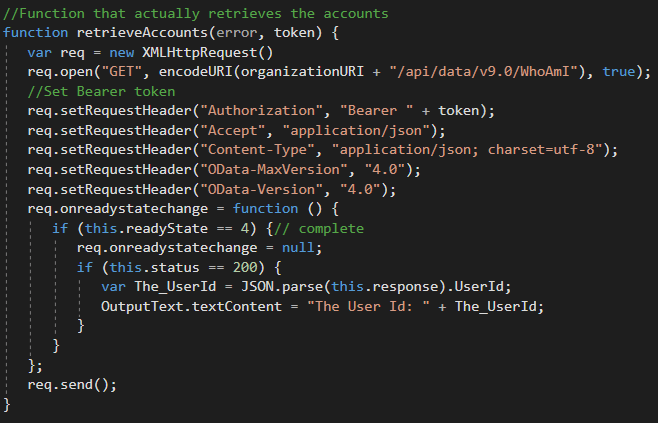The width and height of the screenshot is (658, 423).
Task: Click the "Content-Type" header string
Action: (257, 150)
